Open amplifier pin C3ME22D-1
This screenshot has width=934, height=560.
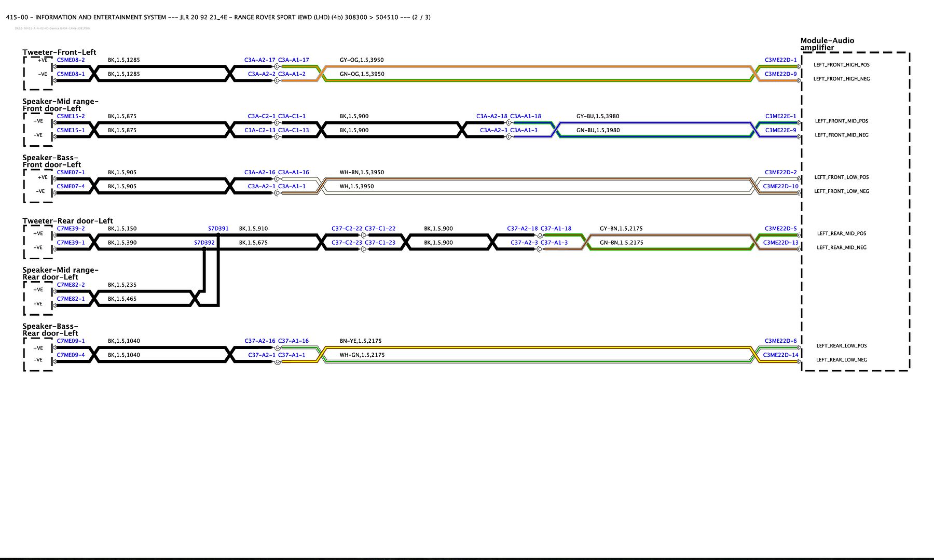(x=780, y=60)
